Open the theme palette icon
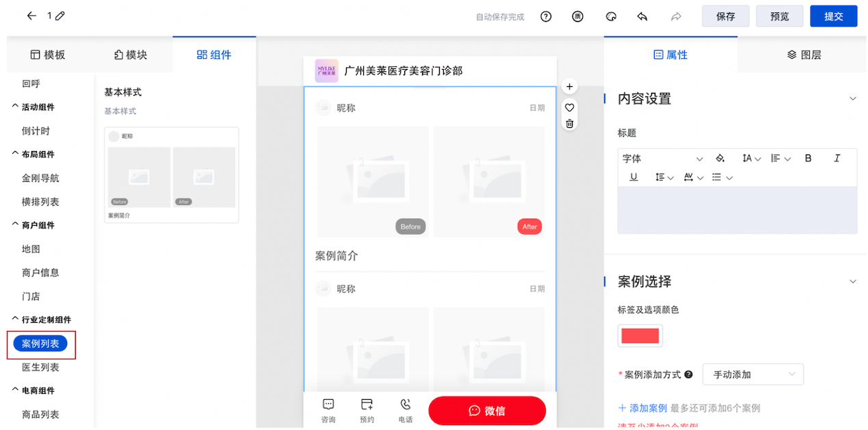The height and width of the screenshot is (430, 868). point(611,16)
